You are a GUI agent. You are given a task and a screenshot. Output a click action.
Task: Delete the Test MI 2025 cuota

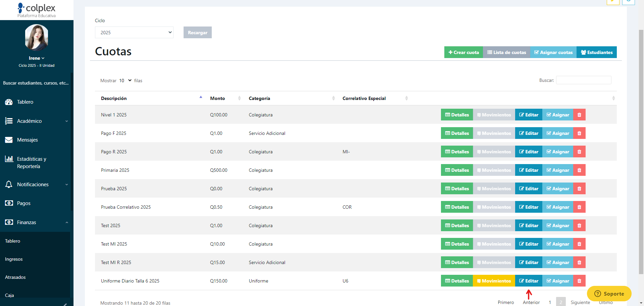pyautogui.click(x=579, y=244)
